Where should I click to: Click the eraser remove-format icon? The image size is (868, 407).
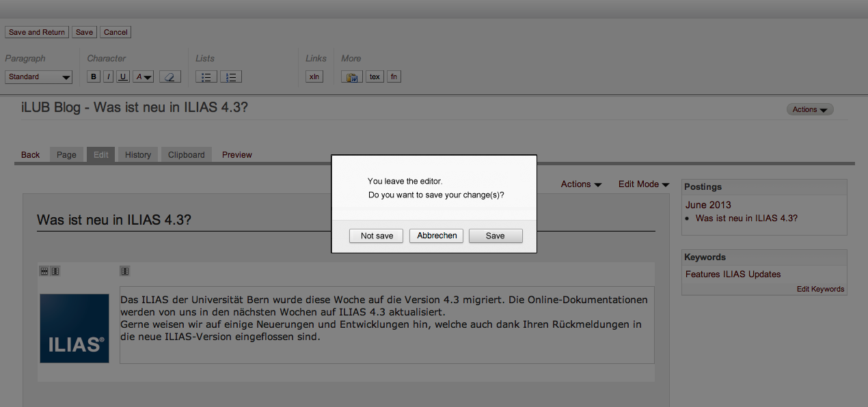pyautogui.click(x=170, y=77)
